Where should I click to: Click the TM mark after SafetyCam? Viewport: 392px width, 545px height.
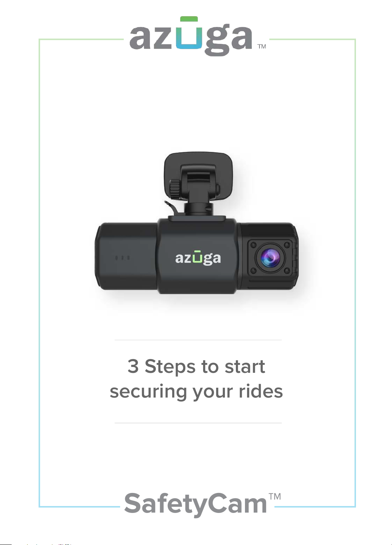click(275, 497)
